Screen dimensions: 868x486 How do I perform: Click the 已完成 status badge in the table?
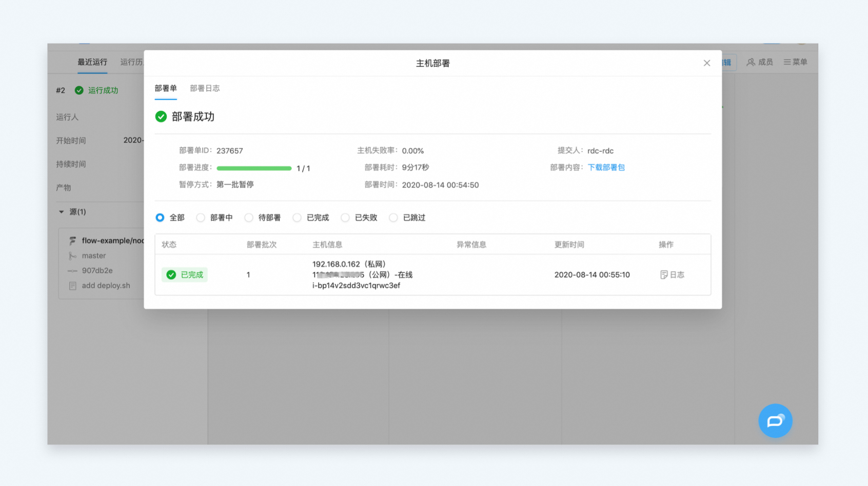click(x=185, y=275)
